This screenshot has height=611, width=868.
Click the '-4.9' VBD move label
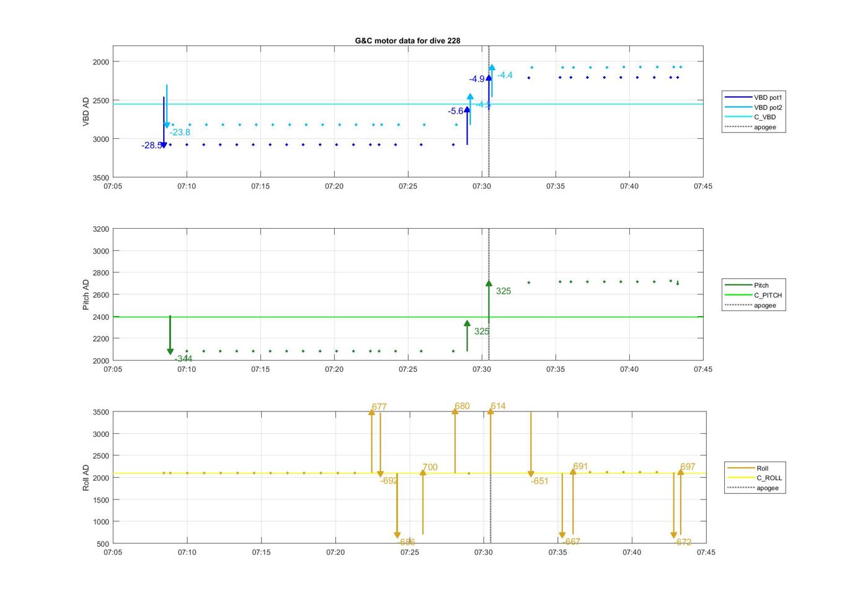[477, 79]
